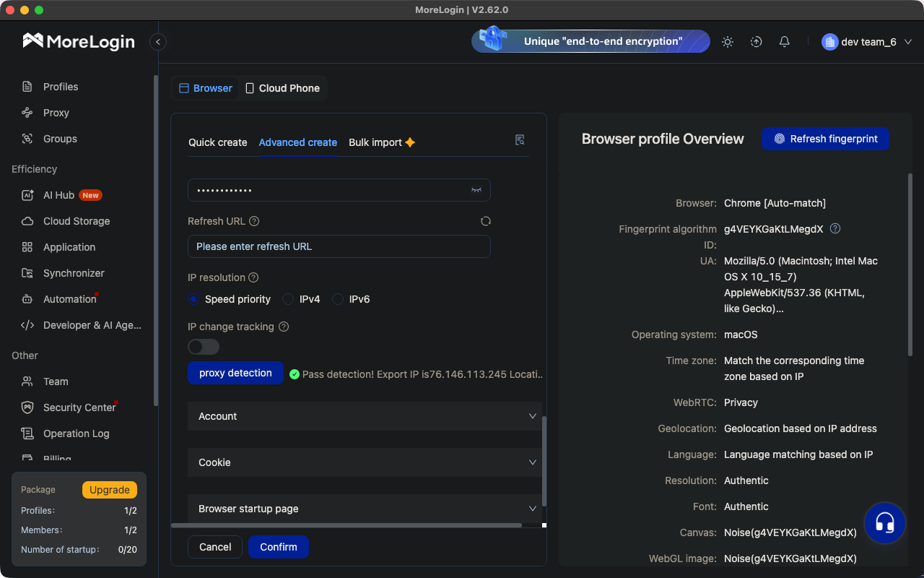Screen dimensions: 924x578
Task: Click the Refresh fingerprint button
Action: (x=825, y=139)
